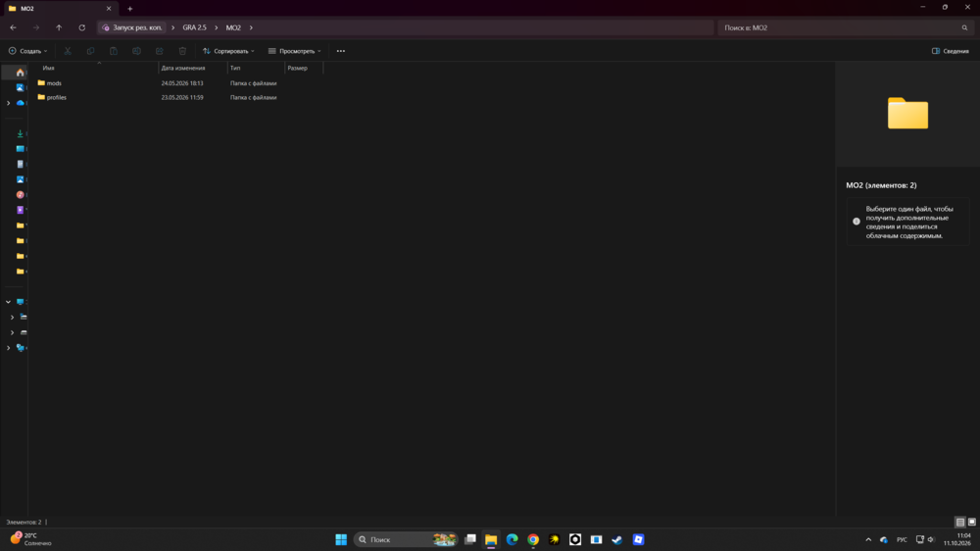Open Gallery in the navigation pane
The image size is (980, 551).
click(20, 87)
